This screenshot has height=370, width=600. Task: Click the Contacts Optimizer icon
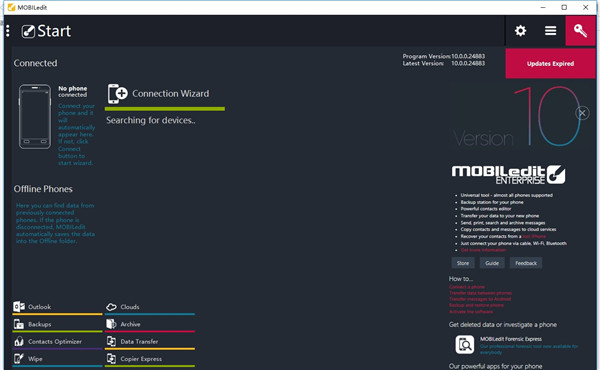19,341
